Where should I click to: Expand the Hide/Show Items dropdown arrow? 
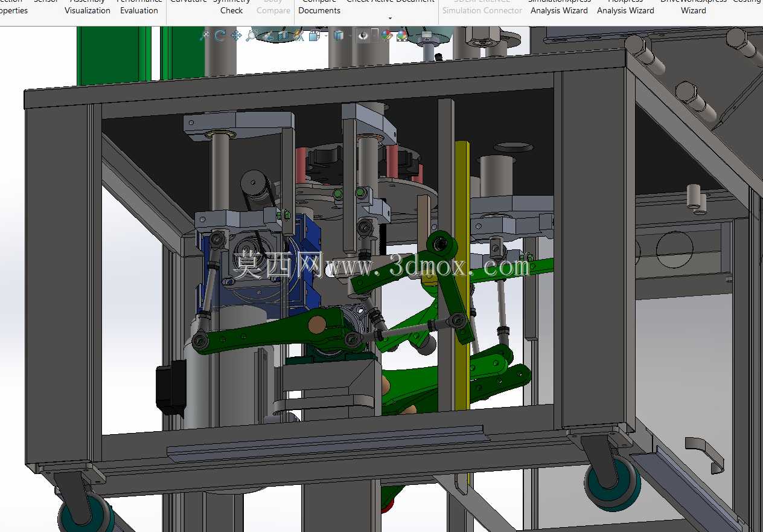click(375, 35)
